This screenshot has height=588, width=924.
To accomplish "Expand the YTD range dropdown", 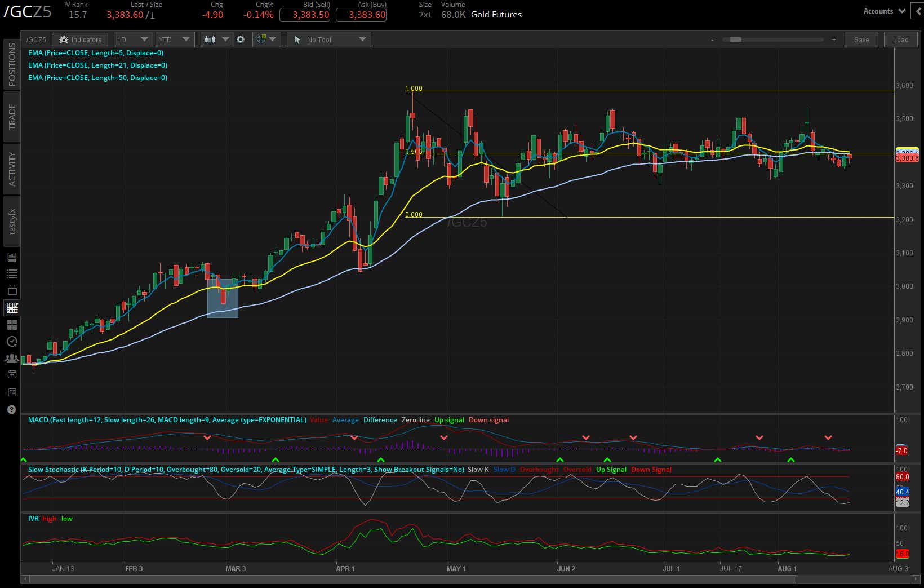I will [175, 39].
